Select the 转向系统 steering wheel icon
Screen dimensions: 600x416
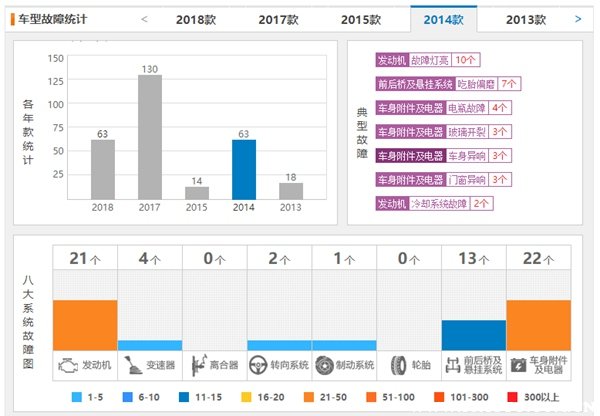263,365
